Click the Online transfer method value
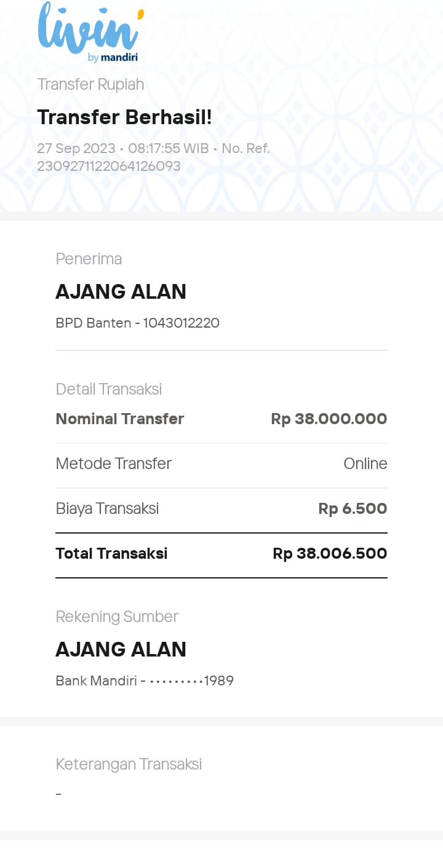Image resolution: width=443 pixels, height=868 pixels. 365,464
